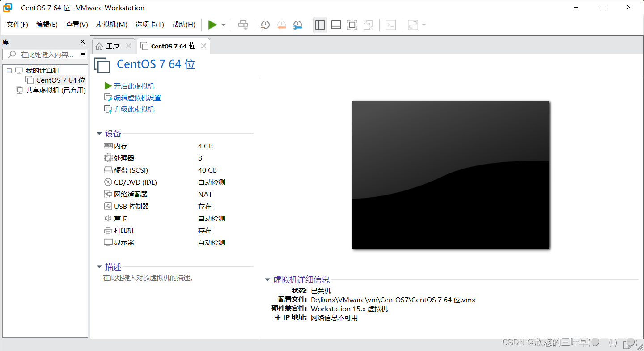Switch to the 主页 tab

[x=113, y=46]
